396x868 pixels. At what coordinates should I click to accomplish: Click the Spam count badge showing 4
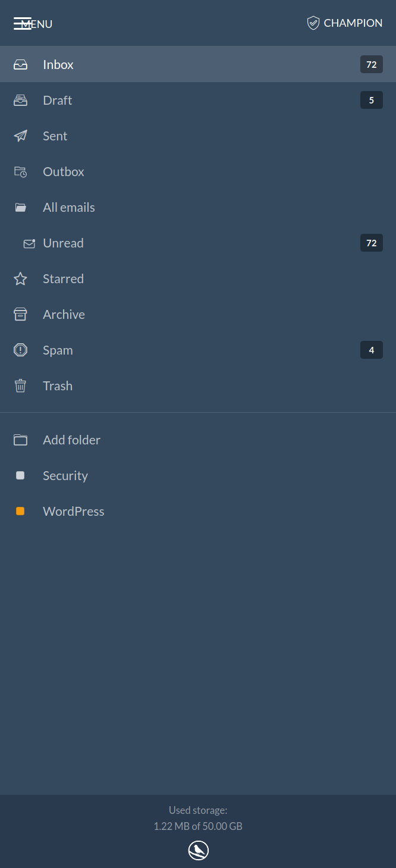pos(371,350)
